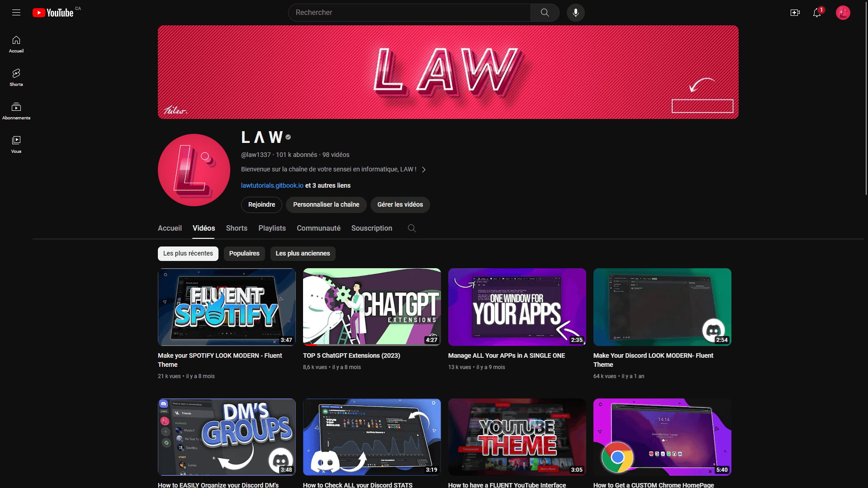Viewport: 868px width, 488px height.
Task: Open the DM's Groups video thumbnail
Action: [x=227, y=437]
